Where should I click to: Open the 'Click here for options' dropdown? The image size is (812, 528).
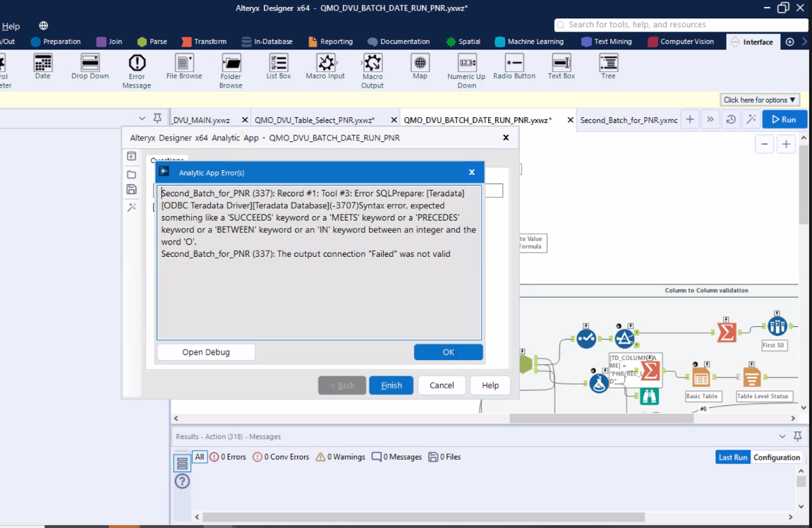pos(759,100)
